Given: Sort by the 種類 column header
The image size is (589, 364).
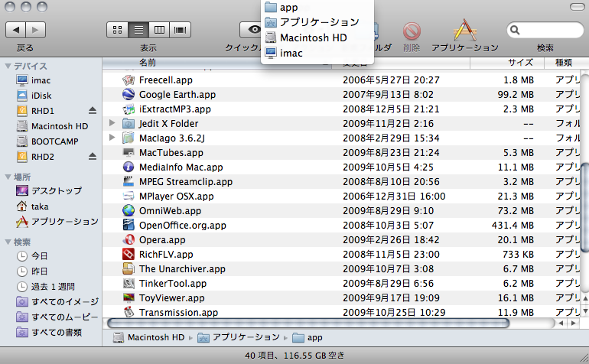Looking at the screenshot, I should (566, 63).
